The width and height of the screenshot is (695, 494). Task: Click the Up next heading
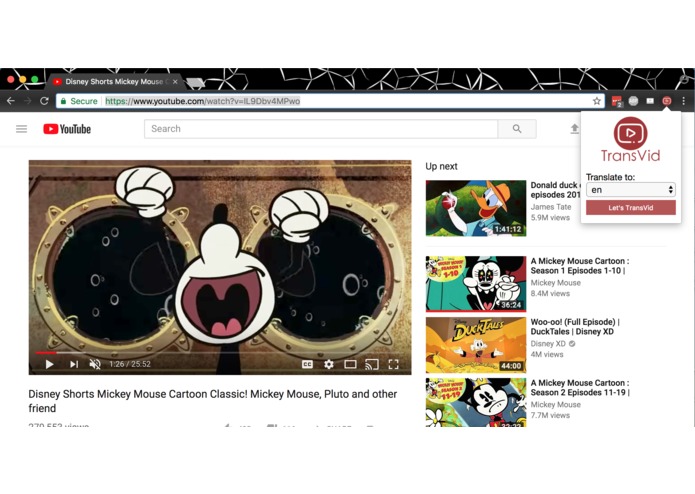pyautogui.click(x=441, y=166)
